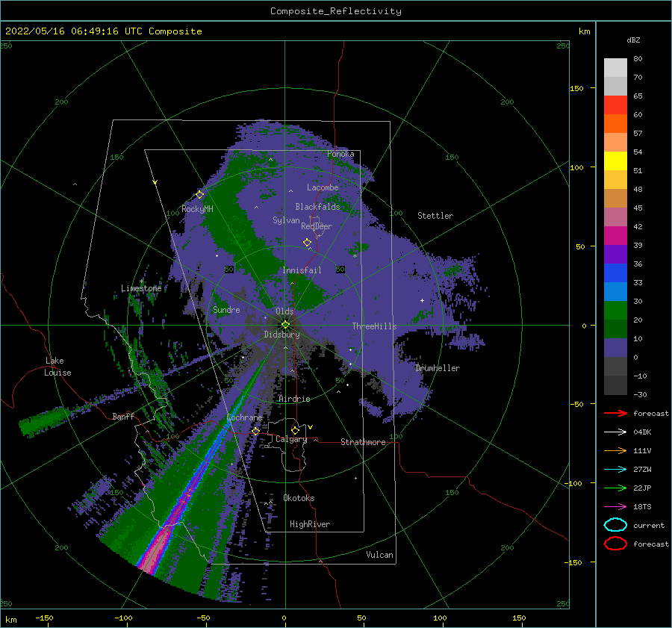The width and height of the screenshot is (672, 628).
Task: Click the RedDeer city label
Action: (317, 226)
